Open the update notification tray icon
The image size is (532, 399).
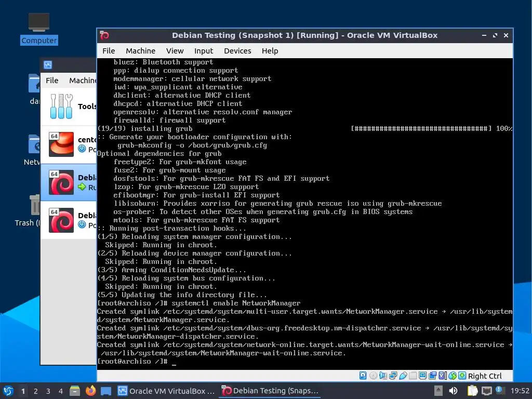coord(500,390)
